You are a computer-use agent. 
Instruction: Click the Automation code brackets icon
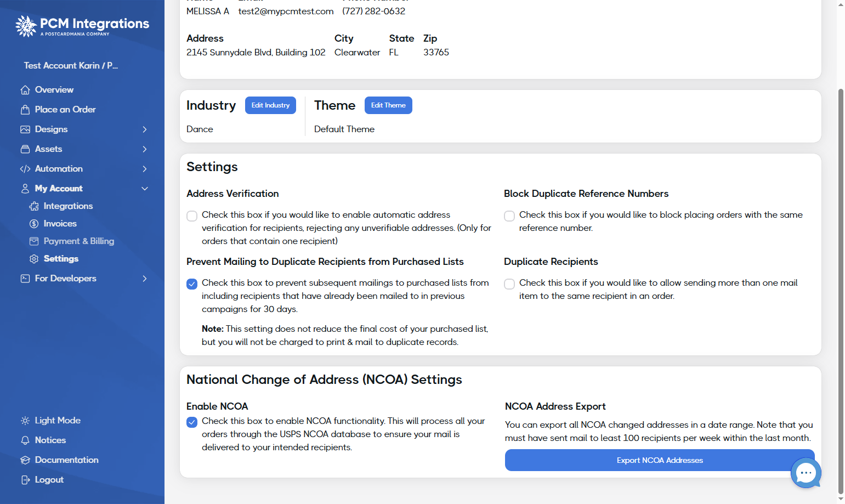click(x=25, y=169)
